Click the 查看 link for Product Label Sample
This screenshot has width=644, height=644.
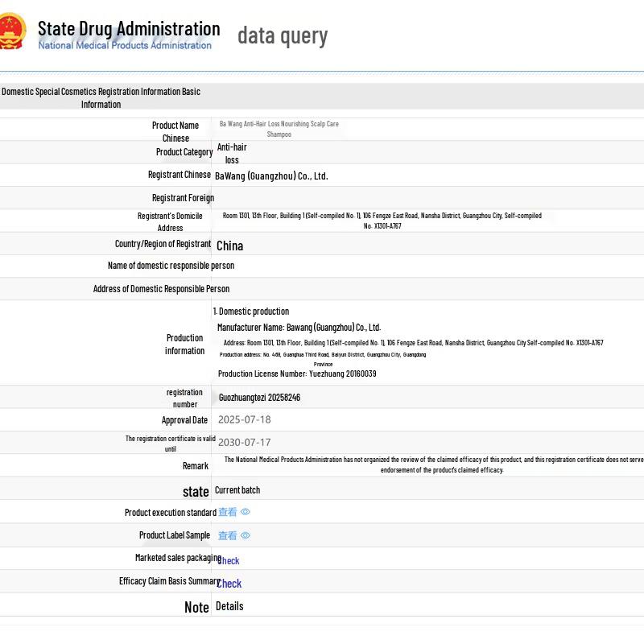(x=228, y=535)
